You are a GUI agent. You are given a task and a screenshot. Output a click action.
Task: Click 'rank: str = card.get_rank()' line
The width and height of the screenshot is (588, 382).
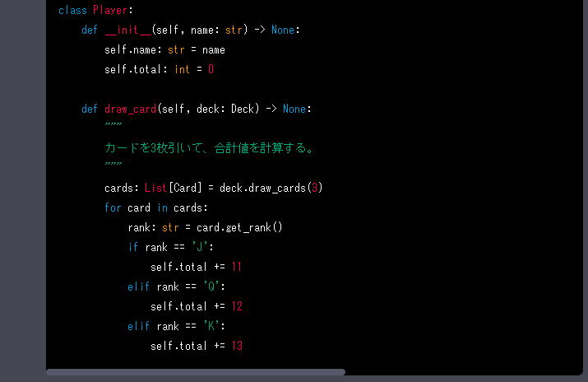pyautogui.click(x=205, y=227)
